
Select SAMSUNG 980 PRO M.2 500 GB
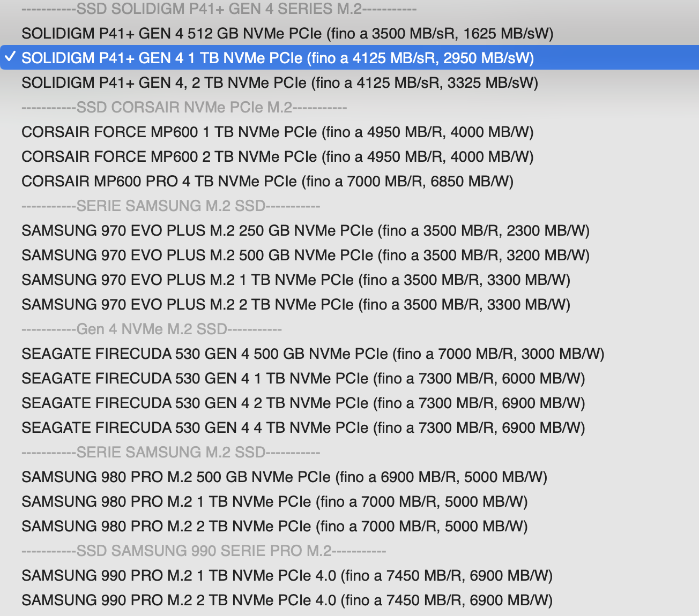pyautogui.click(x=349, y=477)
